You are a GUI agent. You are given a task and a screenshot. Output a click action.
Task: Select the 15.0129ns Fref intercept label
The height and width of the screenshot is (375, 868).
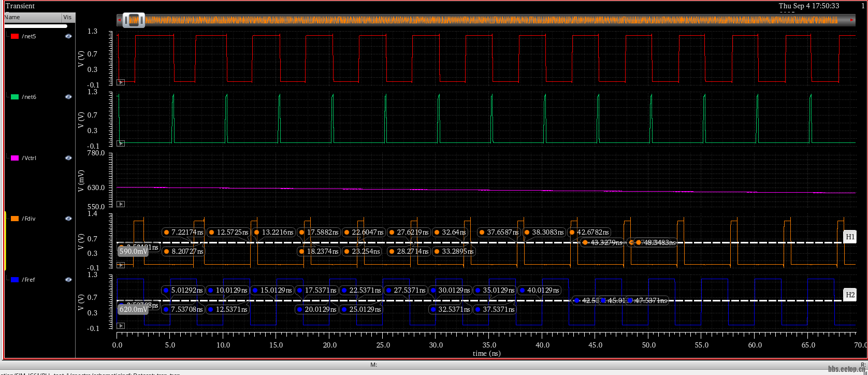click(x=272, y=290)
